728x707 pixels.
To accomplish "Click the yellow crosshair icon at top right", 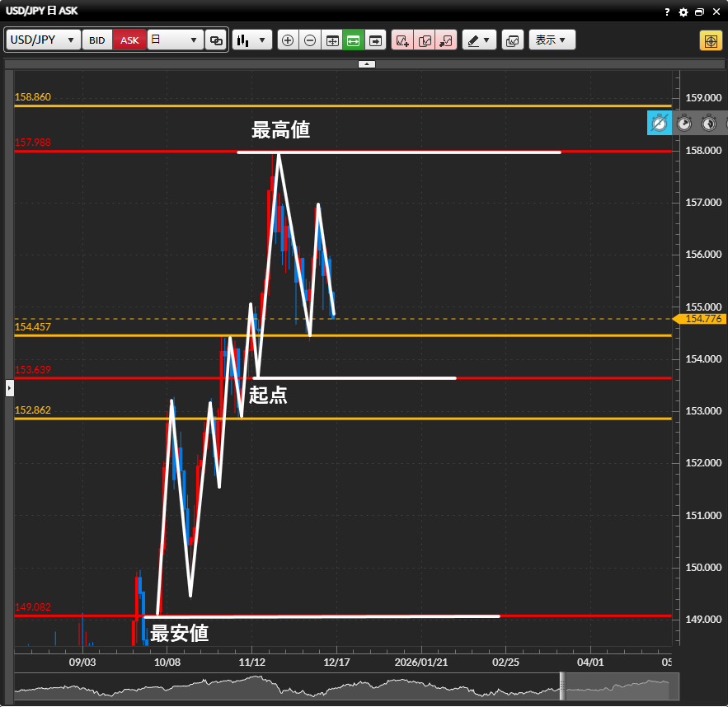I will [711, 40].
